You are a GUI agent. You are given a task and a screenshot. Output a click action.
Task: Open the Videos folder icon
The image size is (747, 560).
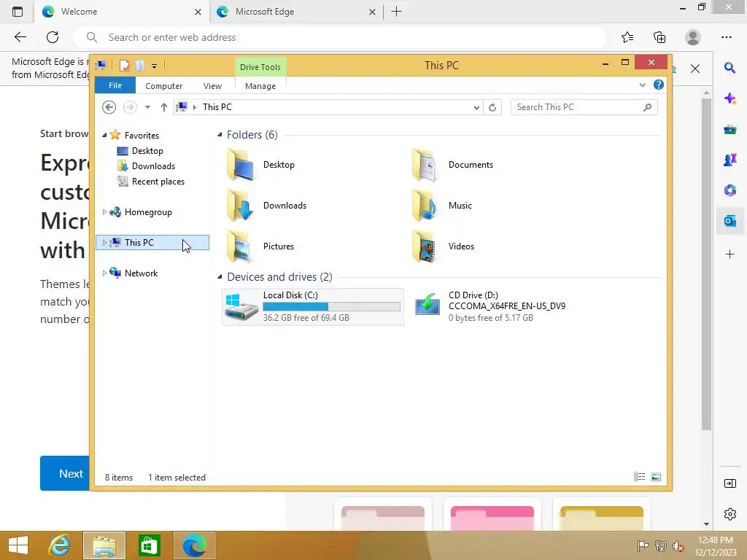424,246
